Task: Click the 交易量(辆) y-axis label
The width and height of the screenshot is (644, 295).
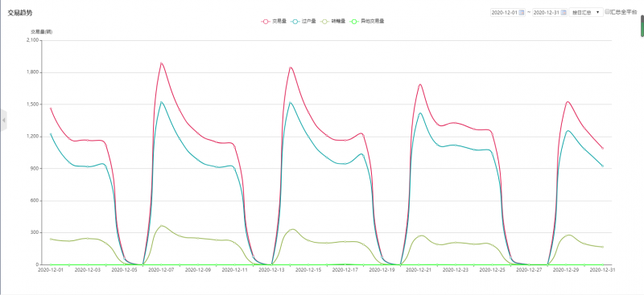Action: tap(42, 31)
